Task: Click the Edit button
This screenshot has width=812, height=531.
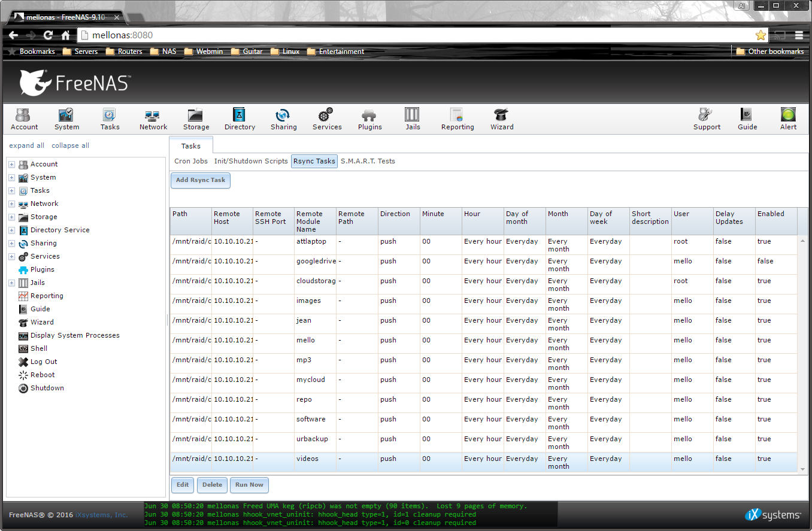Action: coord(183,485)
